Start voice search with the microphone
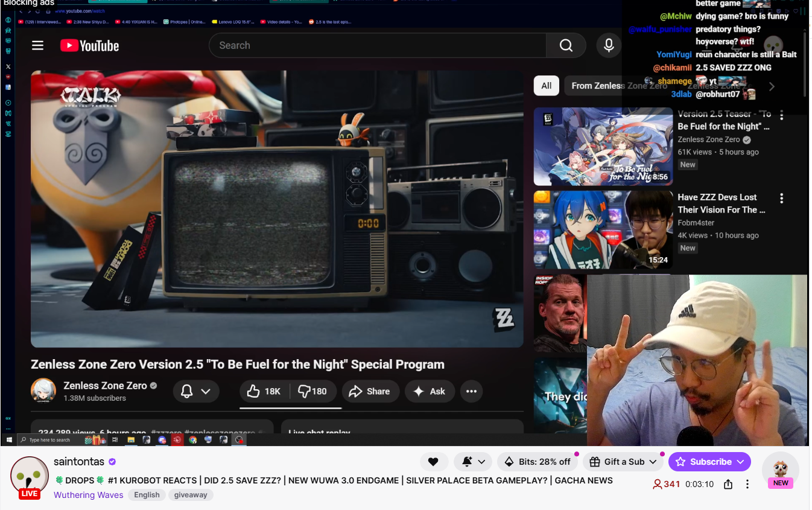The height and width of the screenshot is (510, 812). (609, 45)
